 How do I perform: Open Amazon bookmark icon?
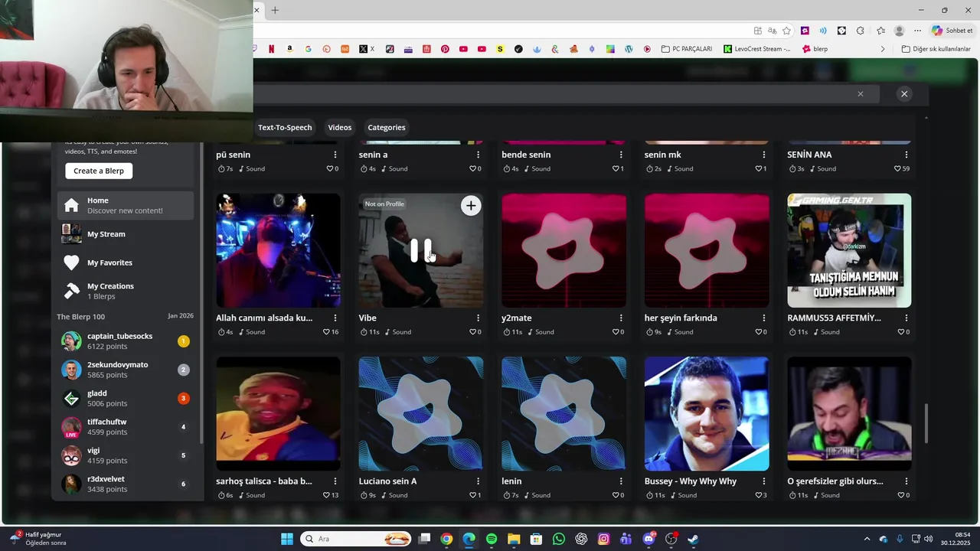(x=289, y=49)
